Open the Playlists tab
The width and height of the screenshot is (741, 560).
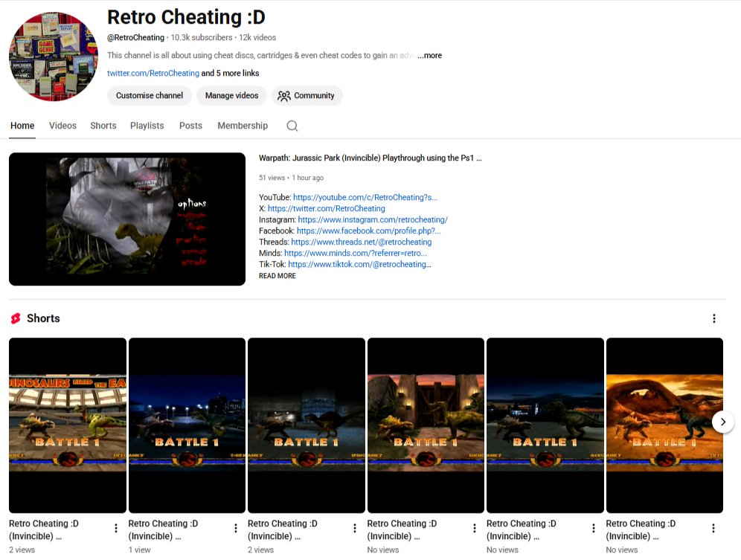pyautogui.click(x=147, y=126)
